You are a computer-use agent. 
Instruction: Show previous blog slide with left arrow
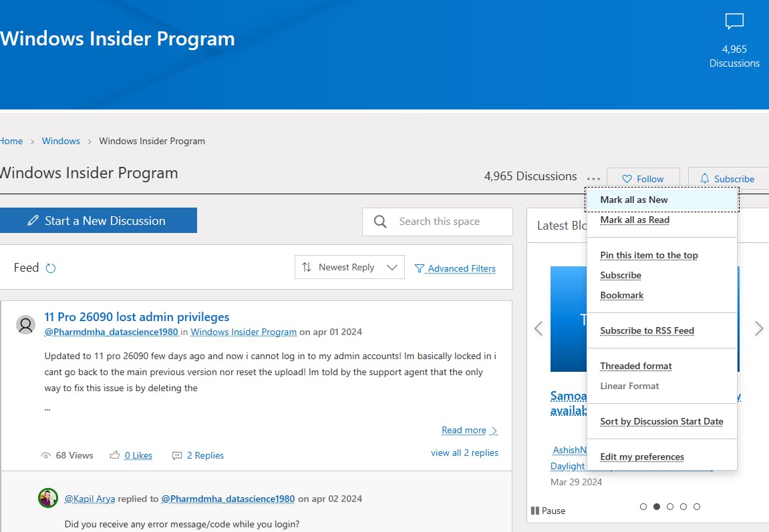coord(538,328)
